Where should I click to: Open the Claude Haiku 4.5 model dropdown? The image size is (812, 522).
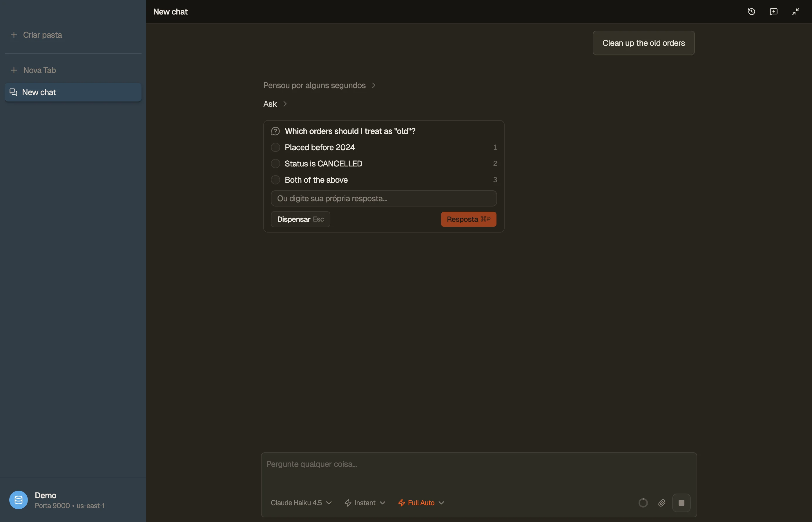pyautogui.click(x=301, y=503)
